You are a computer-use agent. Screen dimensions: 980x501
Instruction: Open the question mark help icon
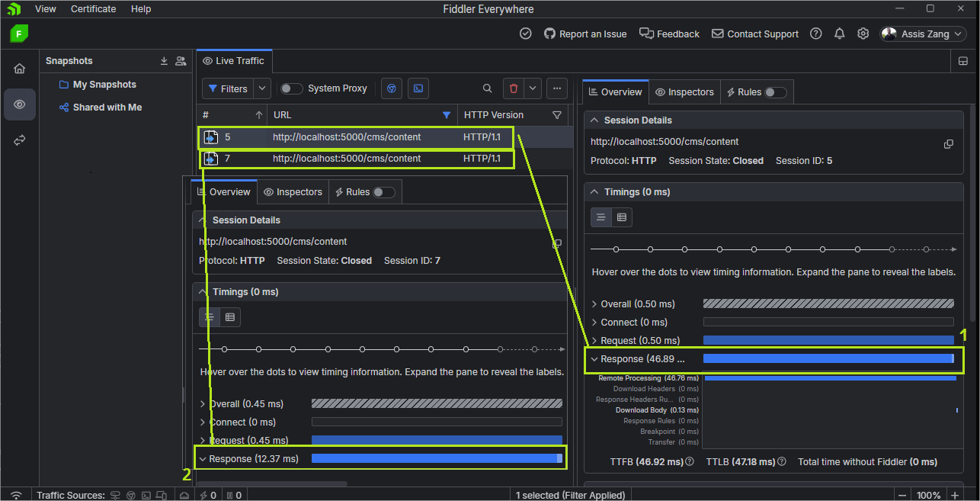(816, 34)
